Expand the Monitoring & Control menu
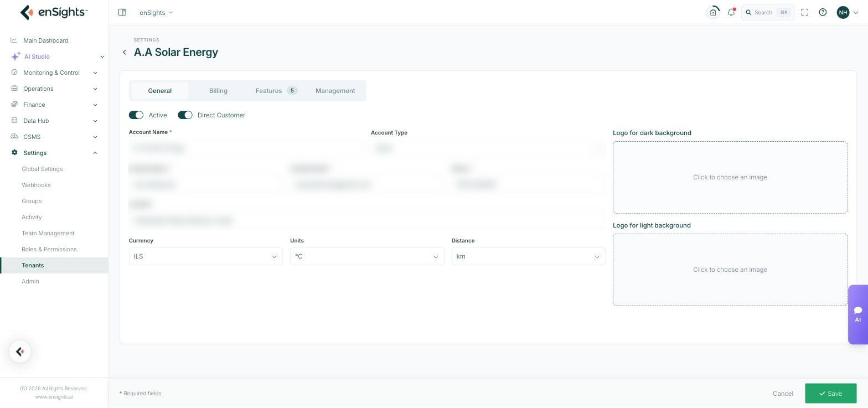Viewport: 868px width, 408px height. coord(54,73)
